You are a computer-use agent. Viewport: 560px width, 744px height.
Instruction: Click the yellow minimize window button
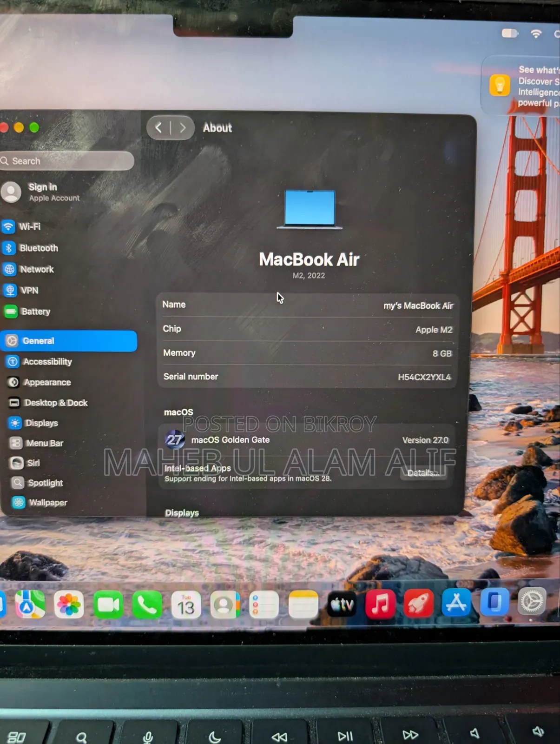click(19, 127)
